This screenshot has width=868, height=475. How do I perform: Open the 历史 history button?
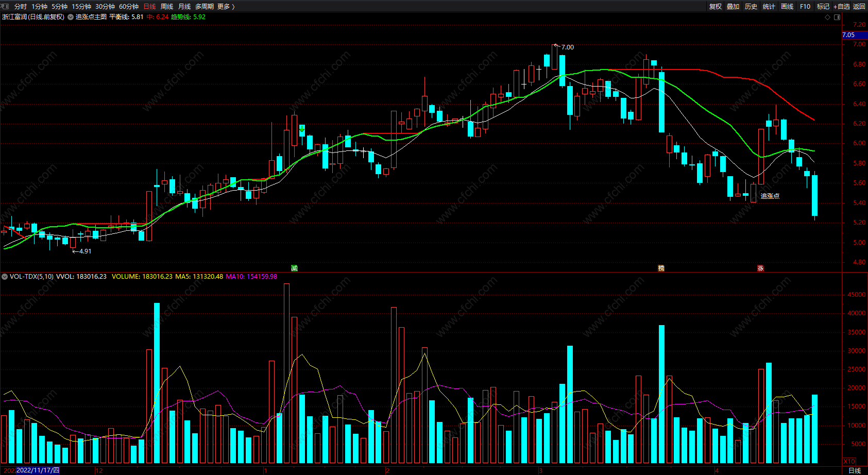751,6
